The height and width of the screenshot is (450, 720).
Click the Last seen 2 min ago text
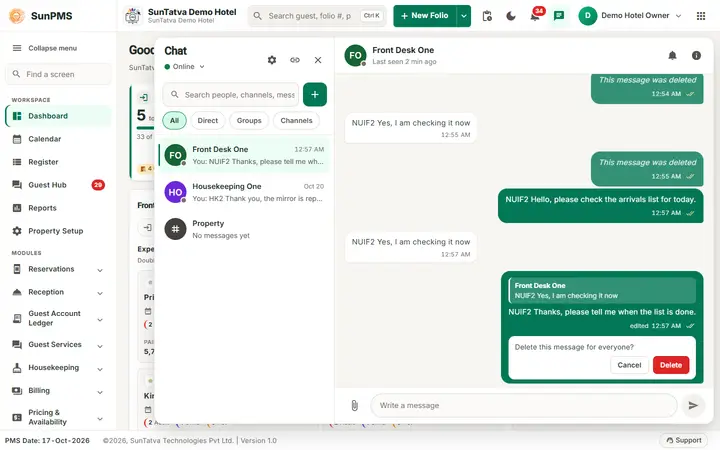click(404, 62)
